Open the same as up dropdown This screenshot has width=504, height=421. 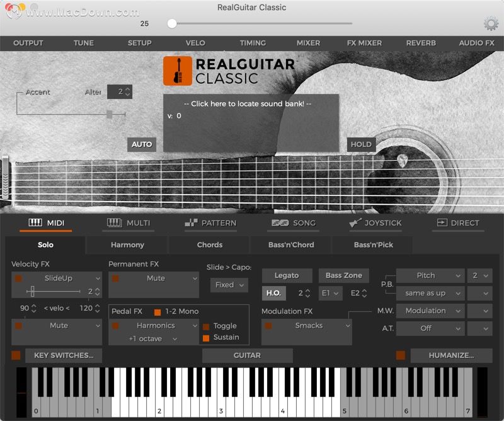(x=430, y=293)
